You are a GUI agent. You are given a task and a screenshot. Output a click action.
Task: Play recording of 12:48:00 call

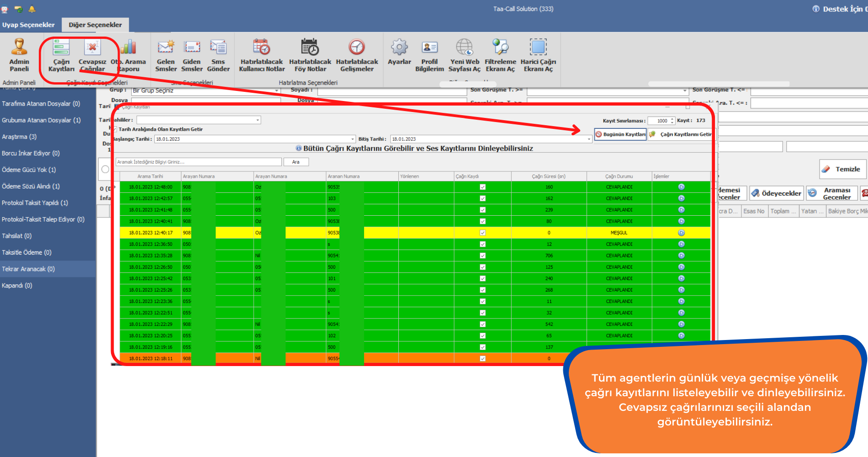681,187
